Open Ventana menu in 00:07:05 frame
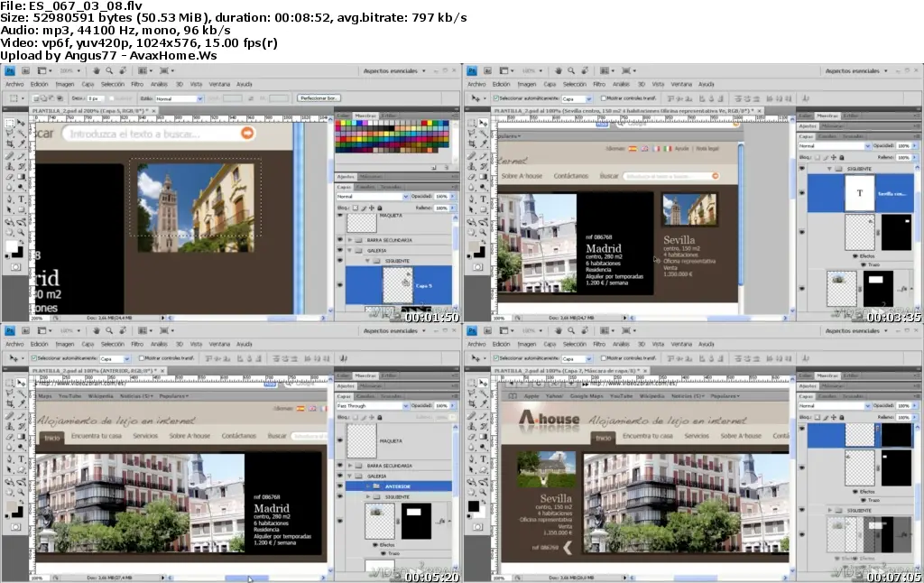924x583 pixels. (681, 344)
